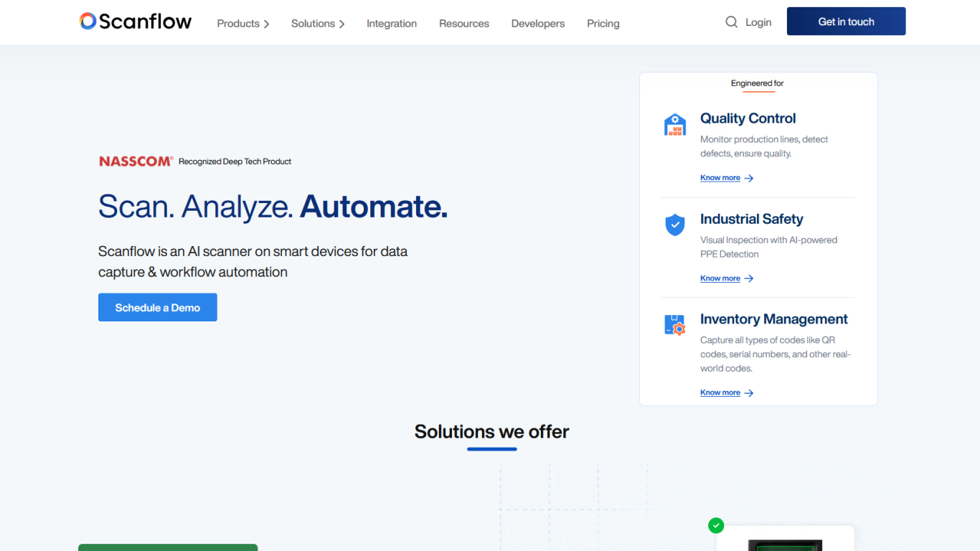The width and height of the screenshot is (980, 551).
Task: Click arrow next to Quality Control Know more
Action: (749, 178)
